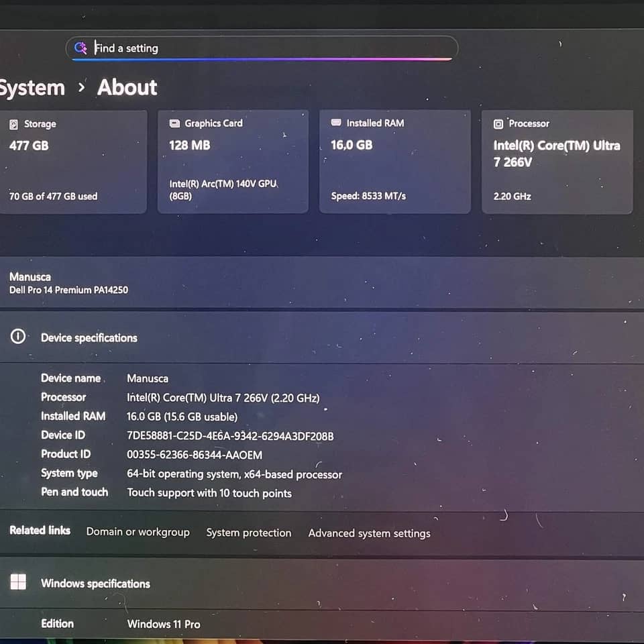Viewport: 644px width, 644px height.
Task: Click '64-bit operating system, x64-based processor'
Action: click(x=234, y=474)
